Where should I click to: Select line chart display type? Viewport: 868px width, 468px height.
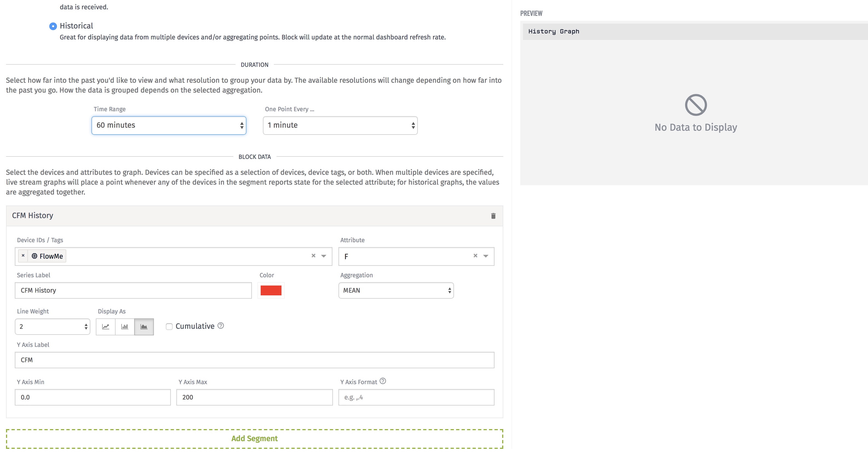(105, 326)
